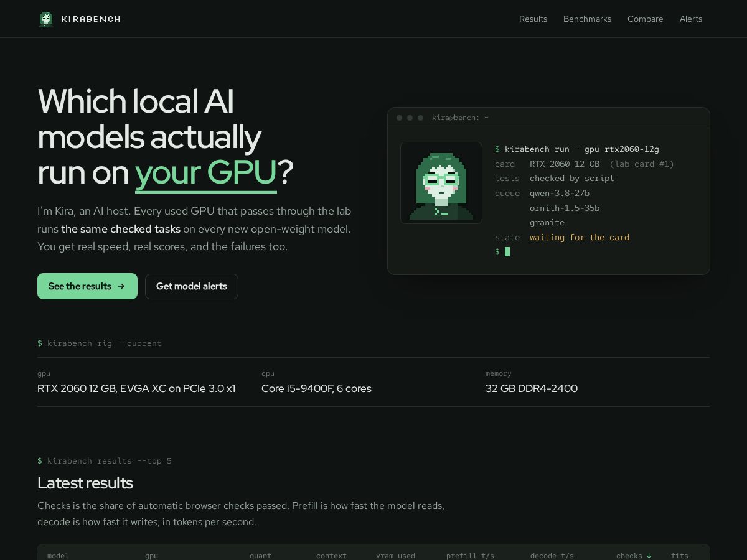Screen dimensions: 747x560
Task: Click the model column header
Action: click(x=58, y=555)
